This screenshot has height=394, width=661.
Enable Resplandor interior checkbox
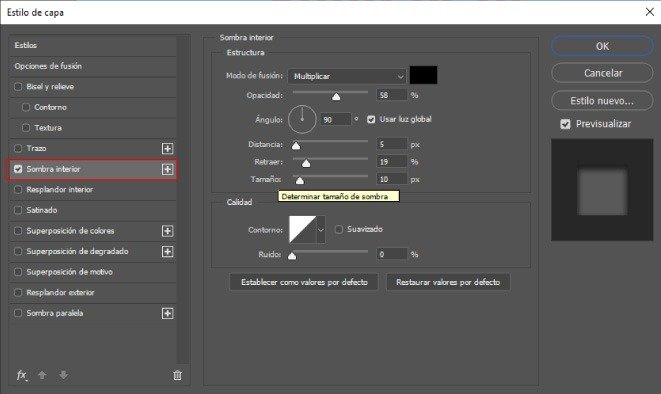pyautogui.click(x=18, y=190)
